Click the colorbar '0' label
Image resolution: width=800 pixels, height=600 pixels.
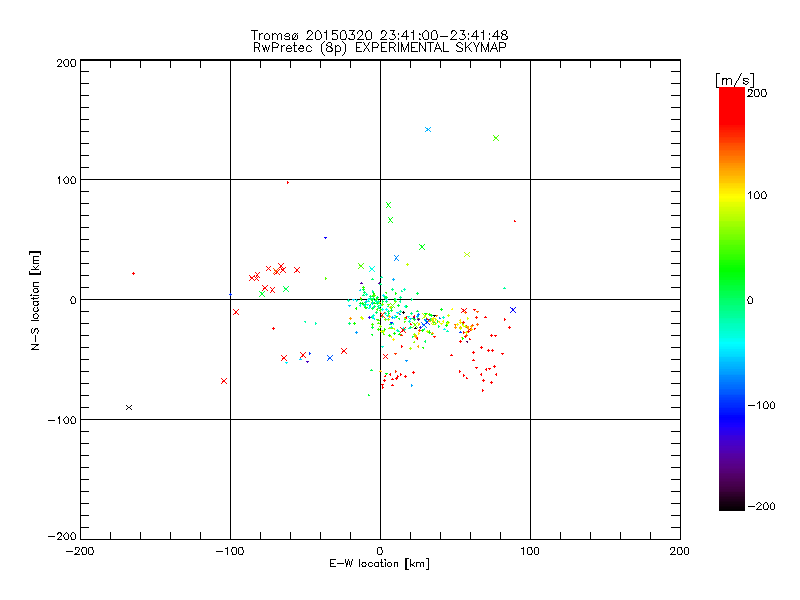click(x=750, y=300)
